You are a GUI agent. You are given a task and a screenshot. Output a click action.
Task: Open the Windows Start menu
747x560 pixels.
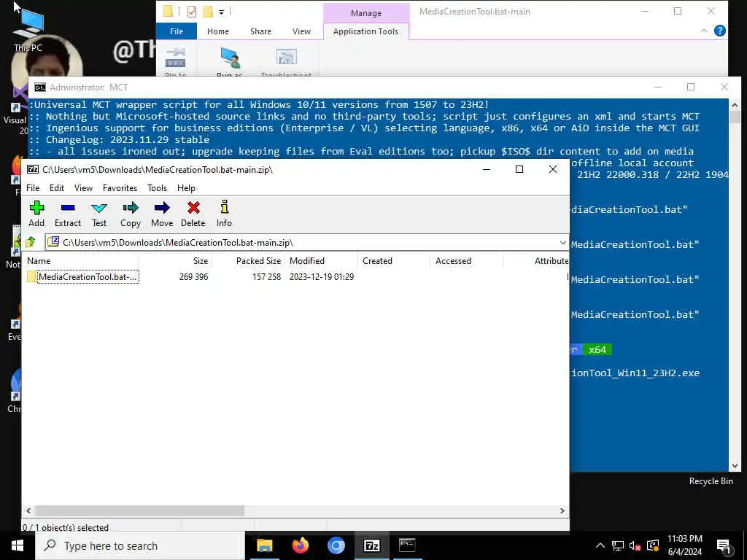[x=18, y=545]
